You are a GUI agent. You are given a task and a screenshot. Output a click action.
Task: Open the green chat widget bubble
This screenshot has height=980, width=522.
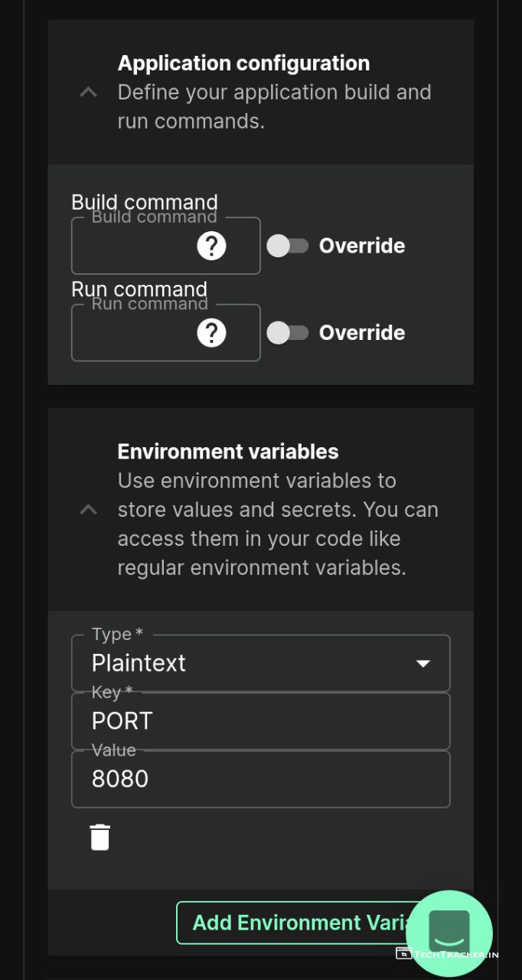[449, 933]
